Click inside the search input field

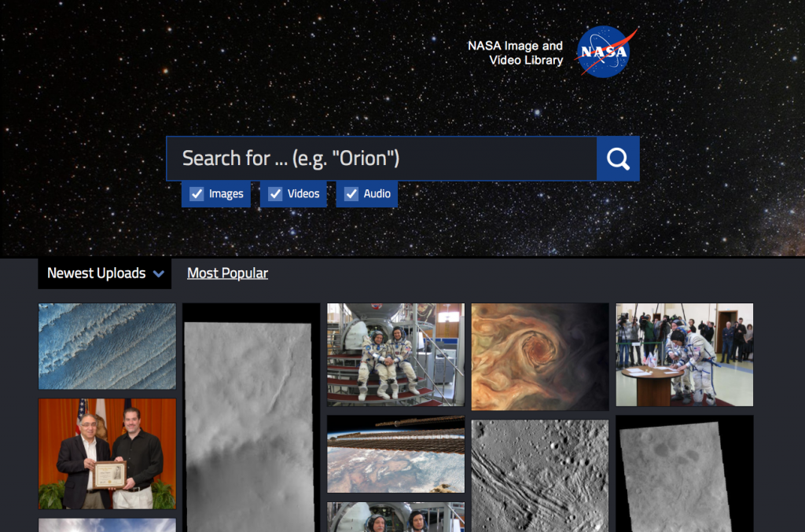[x=377, y=158]
